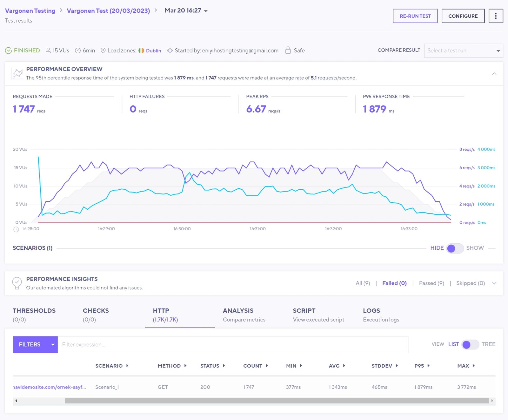Sort by METHOD column header
Viewport: 508px width, 420px height.
(x=172, y=366)
